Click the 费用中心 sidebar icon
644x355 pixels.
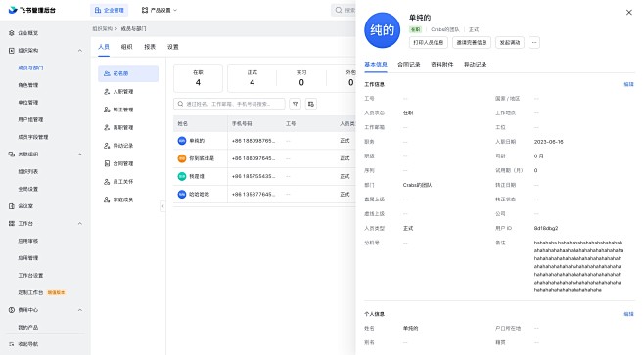12,310
